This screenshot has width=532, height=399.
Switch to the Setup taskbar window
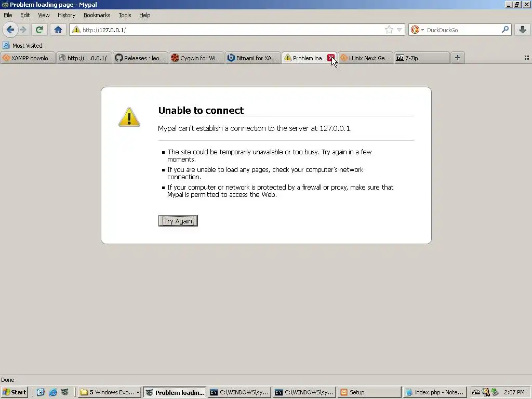tap(369, 392)
